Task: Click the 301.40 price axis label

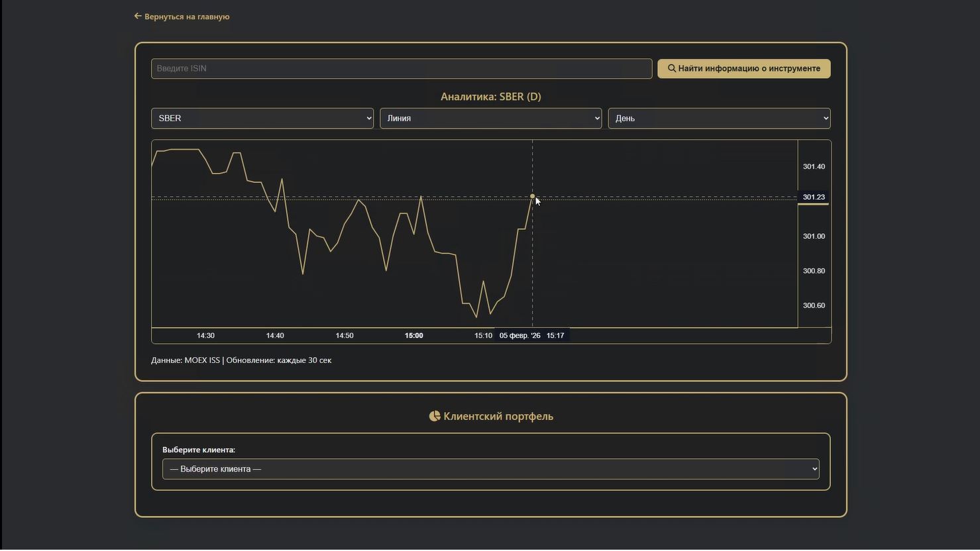Action: click(814, 167)
